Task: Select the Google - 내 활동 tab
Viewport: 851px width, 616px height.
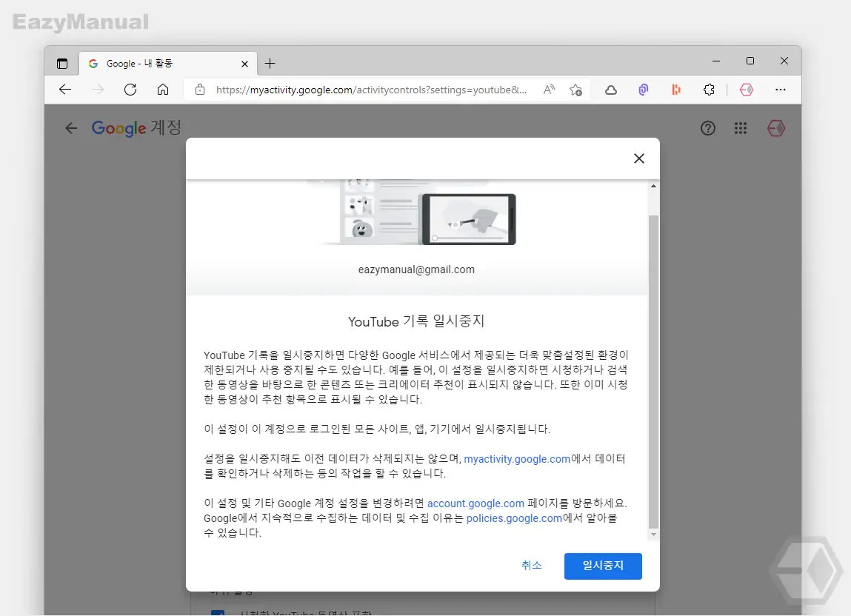Action: click(167, 64)
